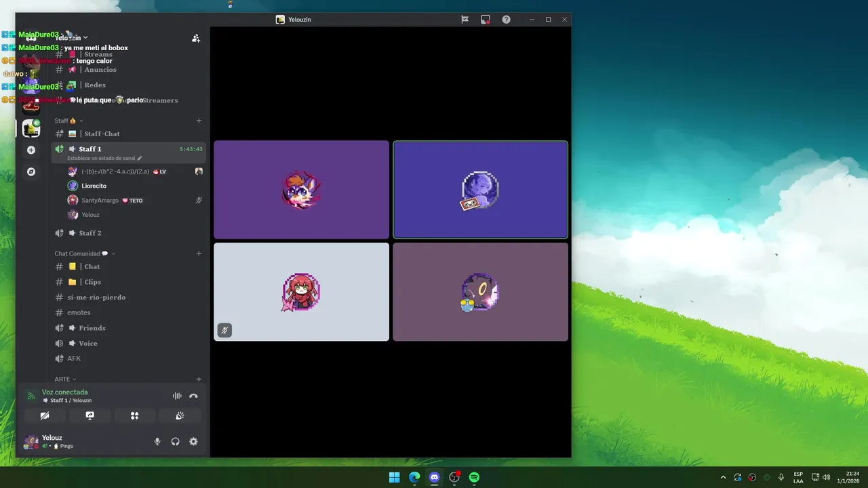Create channel in Chat Comunidad category
The height and width of the screenshot is (488, 868).
pyautogui.click(x=199, y=253)
